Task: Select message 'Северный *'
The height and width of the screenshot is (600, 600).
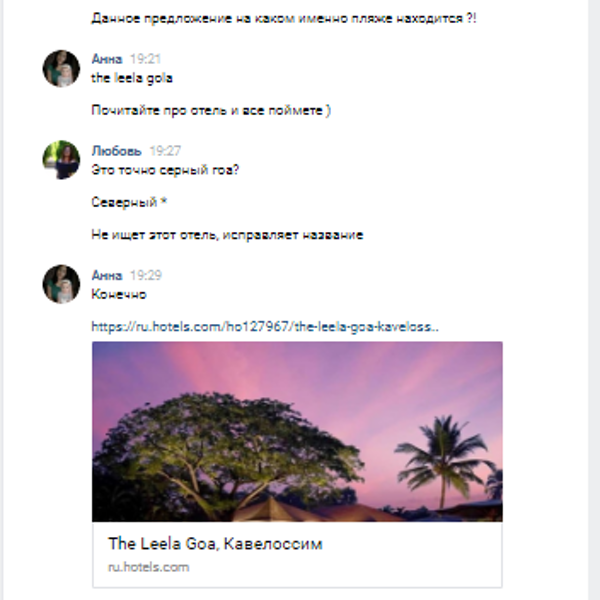Action: [x=129, y=202]
